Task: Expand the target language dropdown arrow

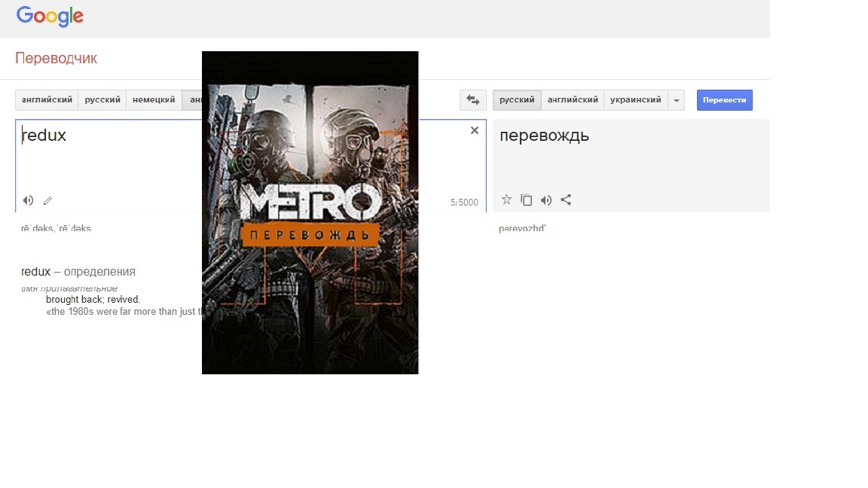Action: tap(676, 100)
